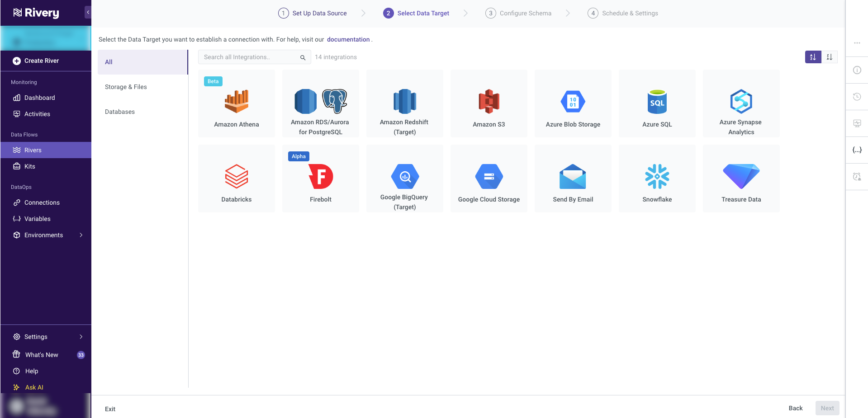868x418 pixels.
Task: Click the Next button
Action: [827, 408]
